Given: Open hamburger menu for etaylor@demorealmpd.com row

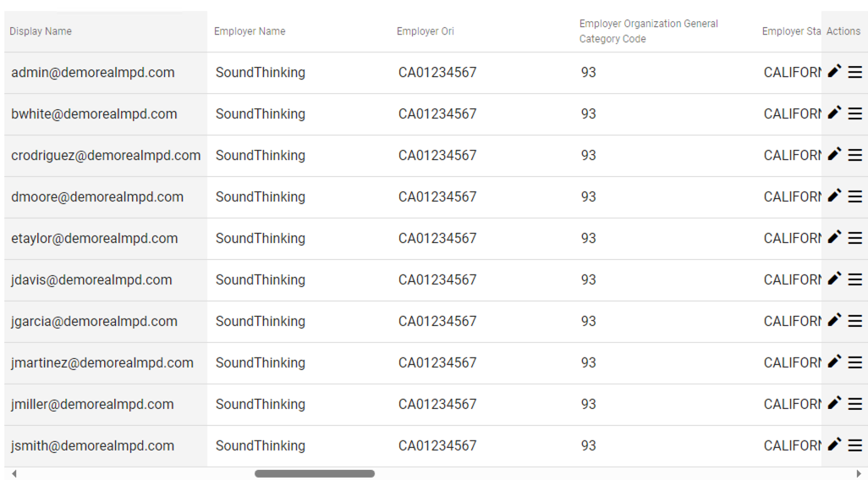Looking at the screenshot, I should click(854, 238).
